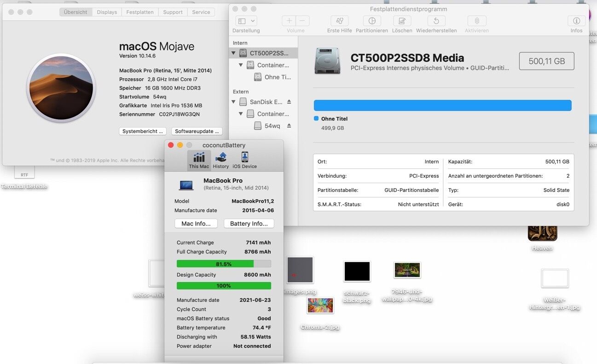
Task: Add a volume with the plus icon
Action: point(289,21)
